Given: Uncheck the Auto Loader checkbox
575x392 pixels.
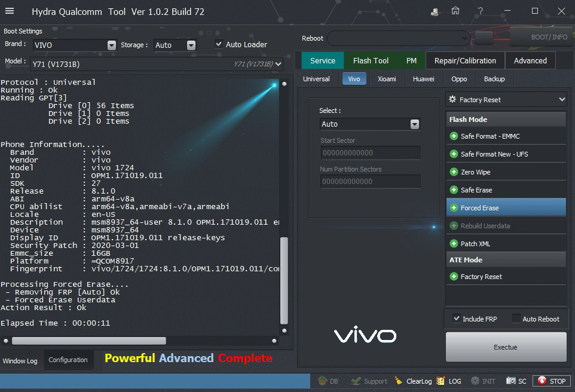Looking at the screenshot, I should [x=219, y=44].
